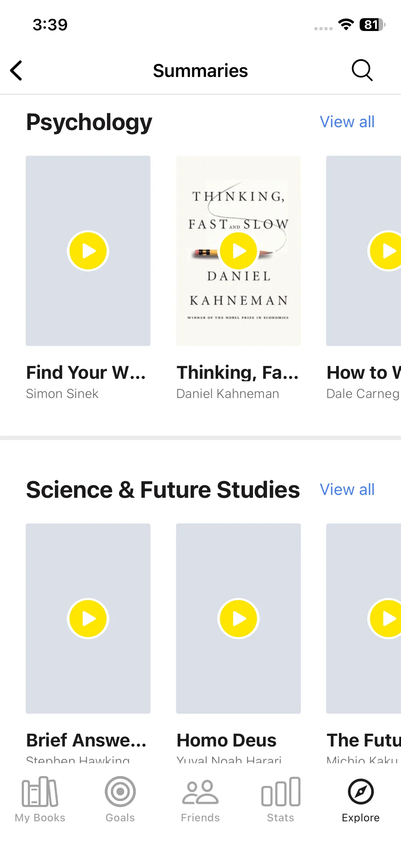The image size is (401, 868).
Task: Open search with the magnifier icon
Action: point(362,70)
